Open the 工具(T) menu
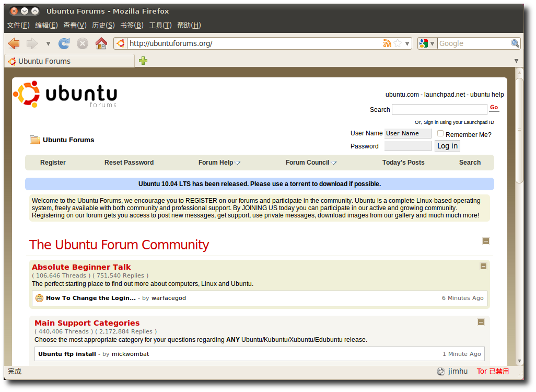536x392 pixels. coord(160,25)
